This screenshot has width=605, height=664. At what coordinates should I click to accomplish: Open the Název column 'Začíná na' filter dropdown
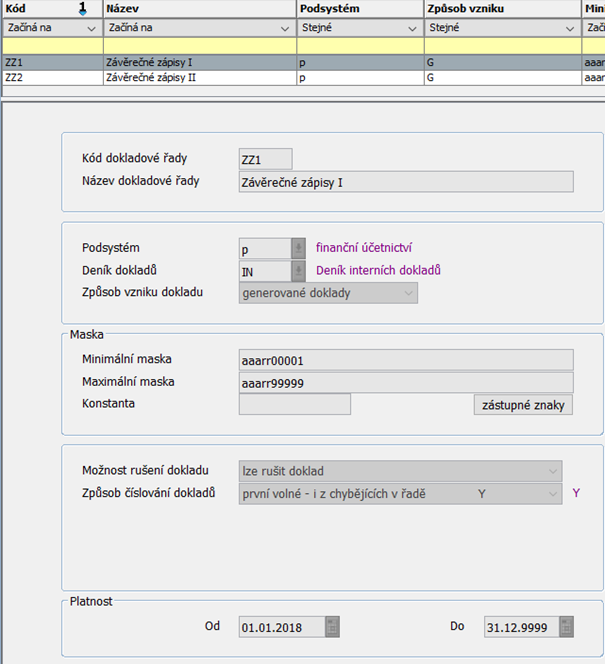tap(286, 29)
